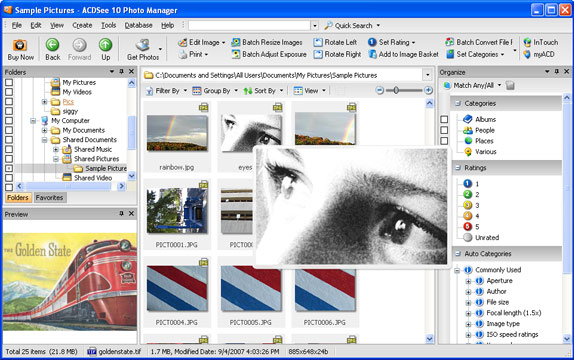The height and width of the screenshot is (360, 574).
Task: Expand the Shared Music node
Action: pos(56,149)
